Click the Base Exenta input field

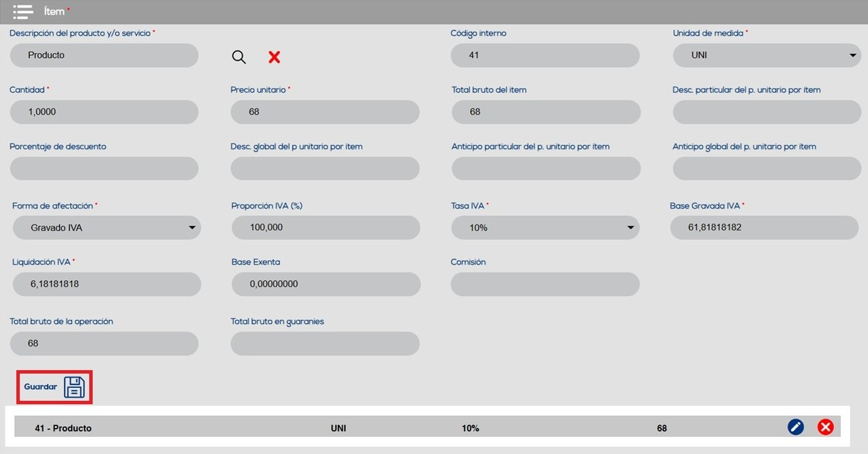click(x=326, y=284)
